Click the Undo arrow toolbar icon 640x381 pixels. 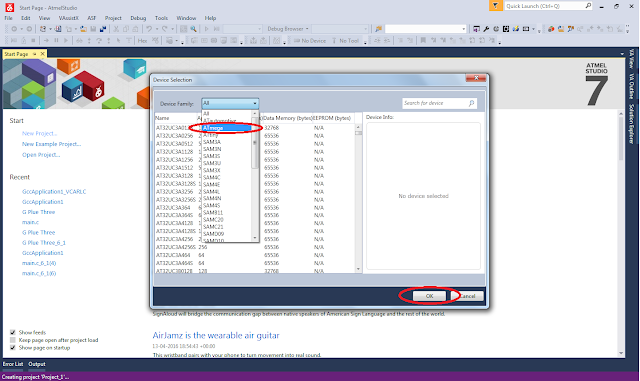coord(149,29)
